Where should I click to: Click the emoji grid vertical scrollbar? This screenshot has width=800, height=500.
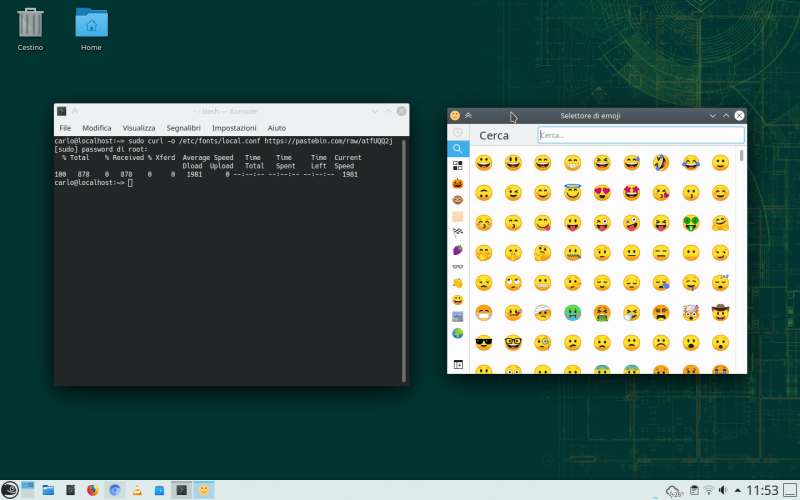pos(741,156)
